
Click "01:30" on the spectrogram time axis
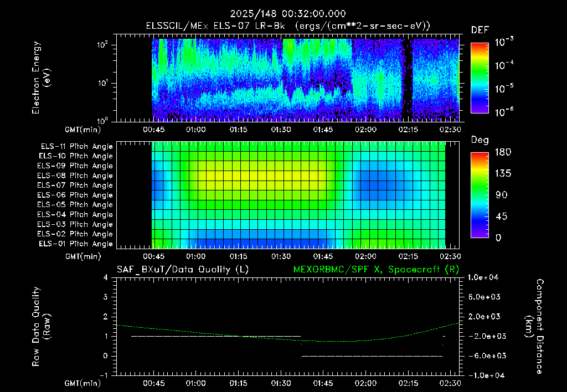pos(281,130)
